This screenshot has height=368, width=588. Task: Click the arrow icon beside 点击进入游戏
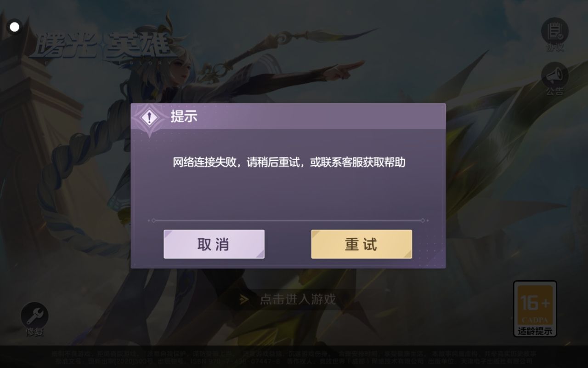tap(244, 299)
